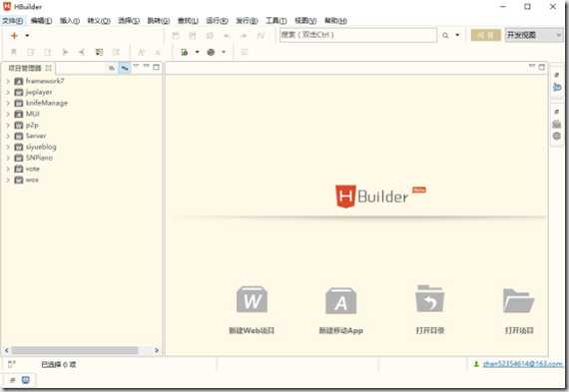
Task: Click the 新建移动App A icon
Action: coord(340,300)
